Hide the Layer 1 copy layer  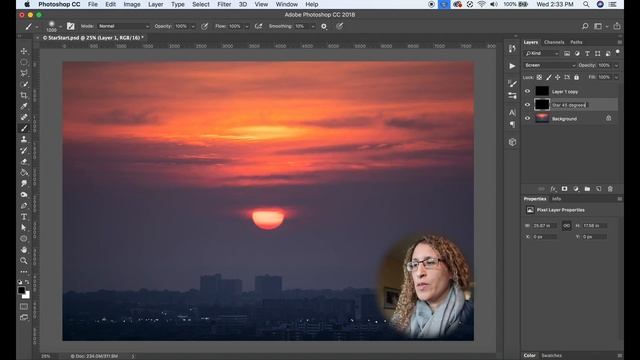(527, 91)
